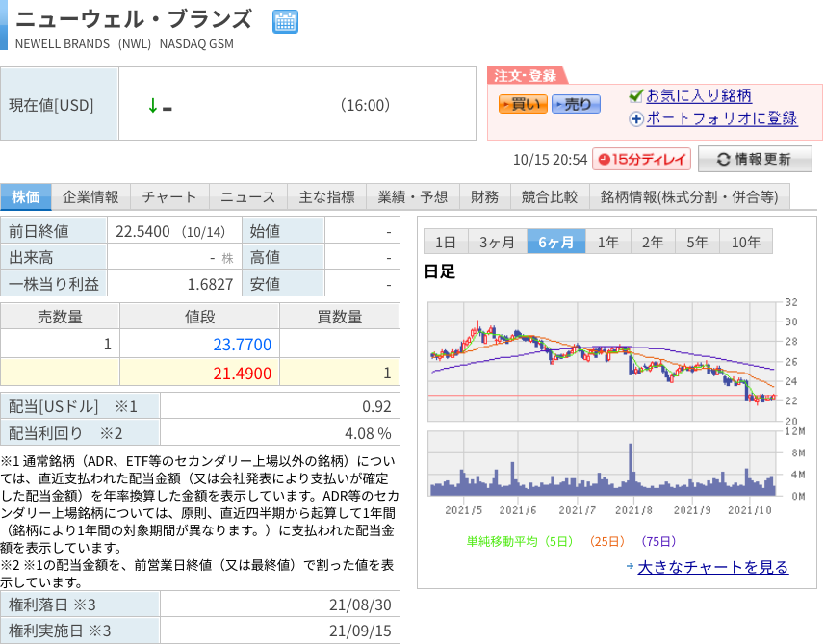825x644 pixels.
Task: Click the 10/15 20:54 timestamp
Action: coord(550,160)
